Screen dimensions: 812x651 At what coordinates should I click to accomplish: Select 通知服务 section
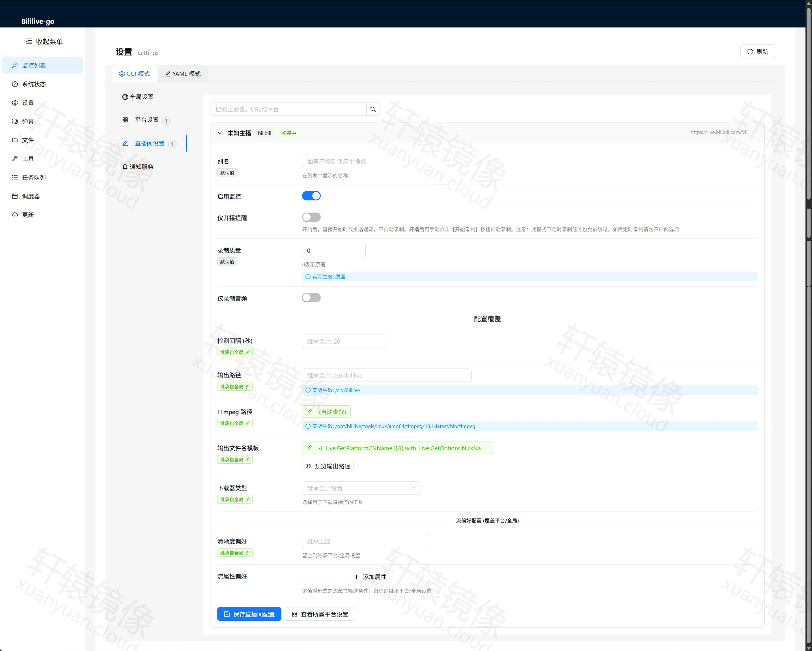coord(138,167)
